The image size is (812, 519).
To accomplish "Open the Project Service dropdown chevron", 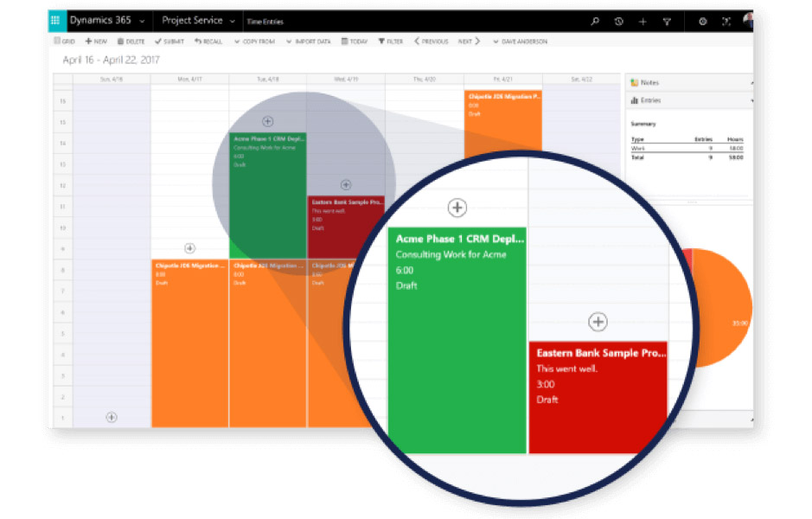I will [232, 22].
